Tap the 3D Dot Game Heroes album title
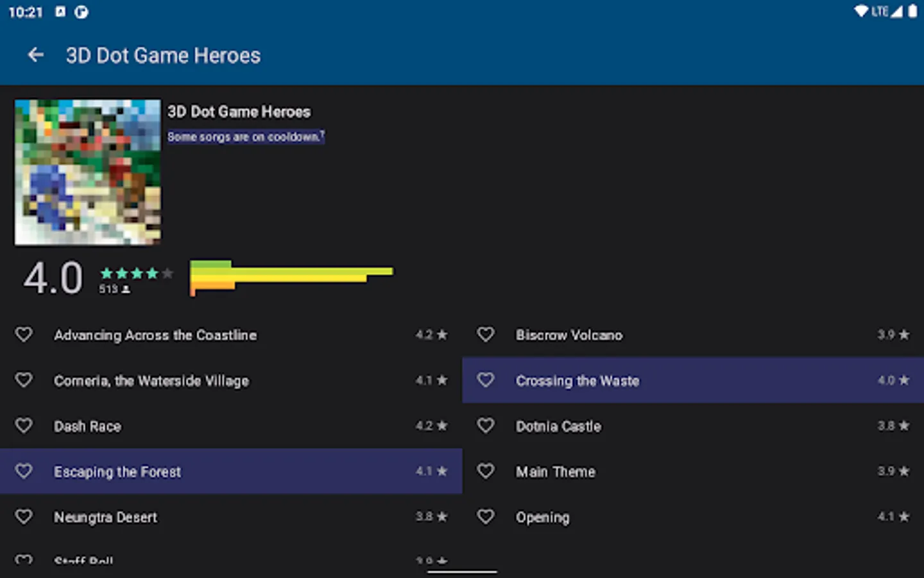924x578 pixels. pos(239,112)
